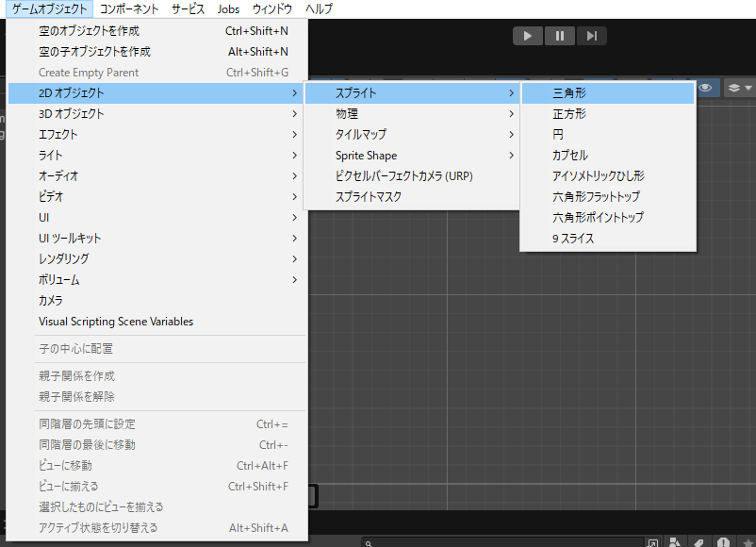
Task: Select ピクセルパーフェクトカメラ (URP)
Action: click(412, 176)
